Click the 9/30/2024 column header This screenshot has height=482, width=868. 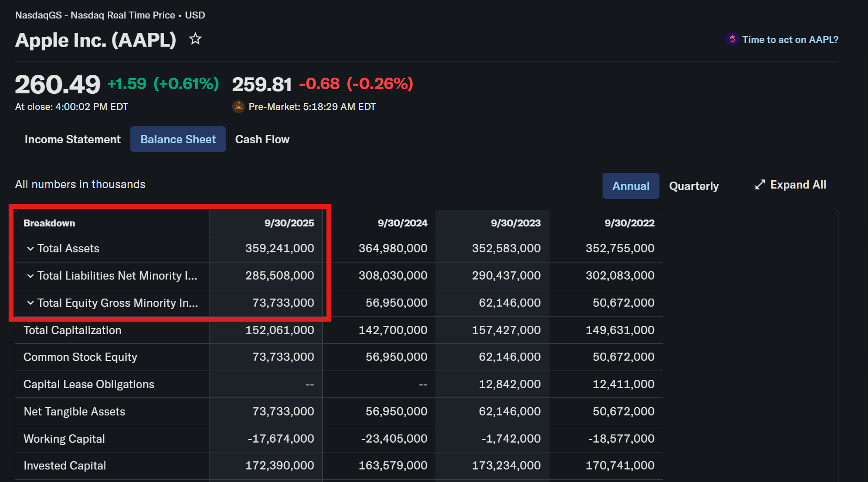point(402,223)
